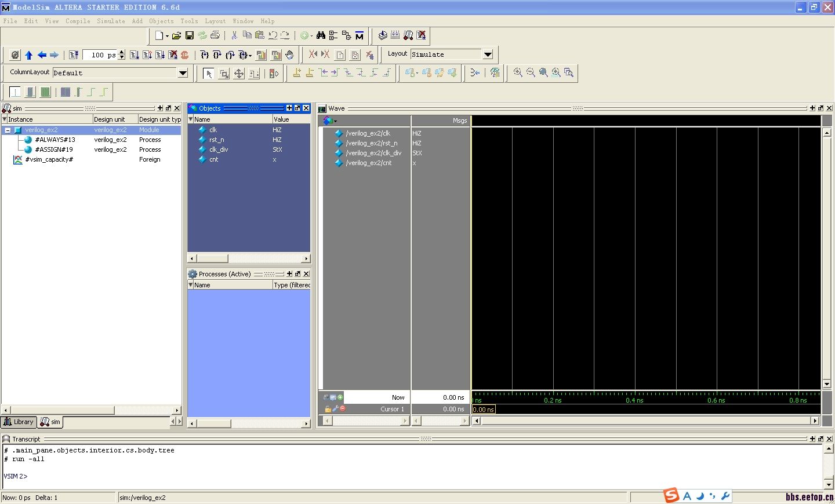Switch to the Library tab
The image size is (835, 504).
tap(19, 422)
